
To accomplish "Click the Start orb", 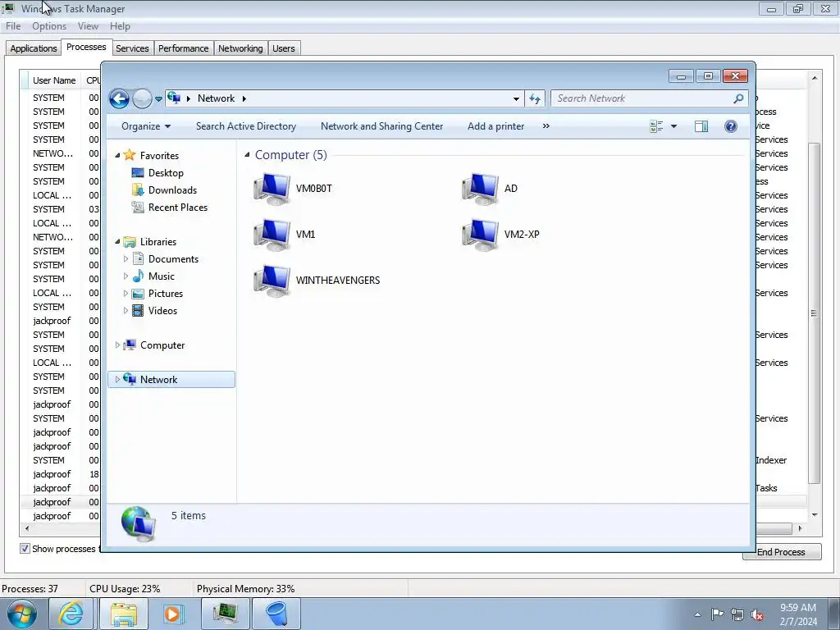I will 22,614.
